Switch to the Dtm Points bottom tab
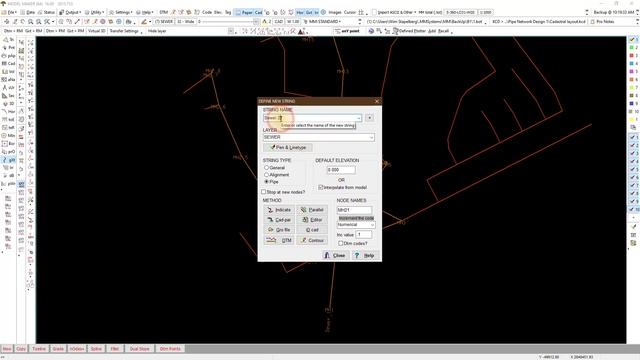640x360 pixels. 170,349
